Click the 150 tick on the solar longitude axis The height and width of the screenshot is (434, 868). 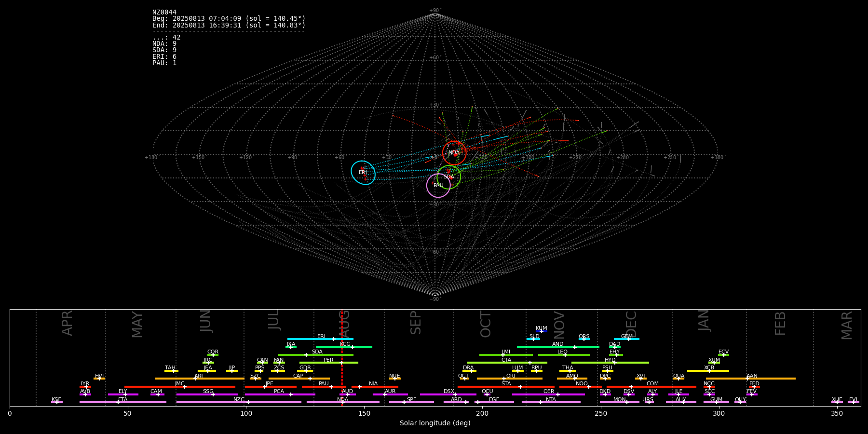tap(364, 413)
